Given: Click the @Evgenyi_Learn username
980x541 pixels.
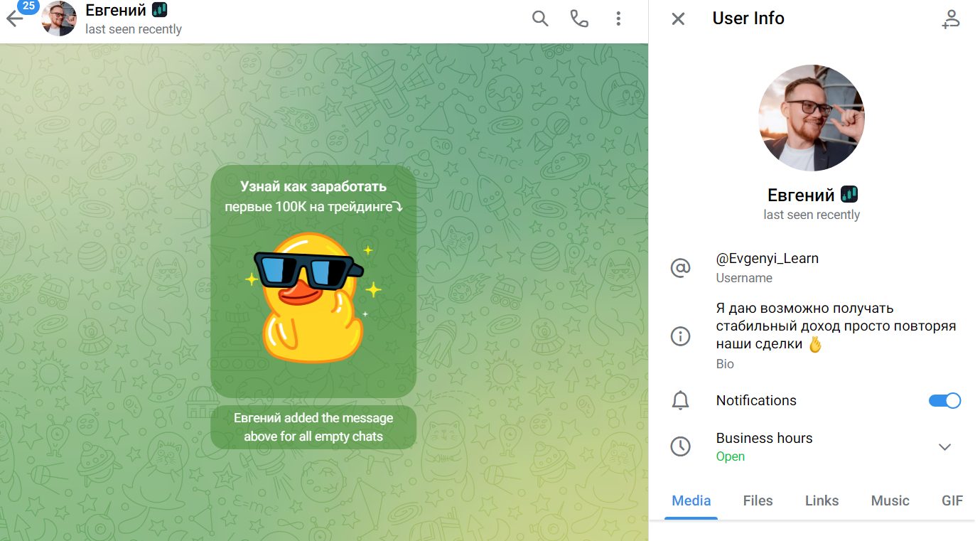Looking at the screenshot, I should click(767, 259).
